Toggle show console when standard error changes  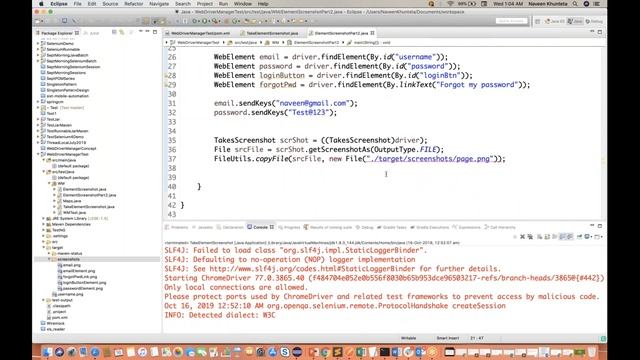(570, 237)
